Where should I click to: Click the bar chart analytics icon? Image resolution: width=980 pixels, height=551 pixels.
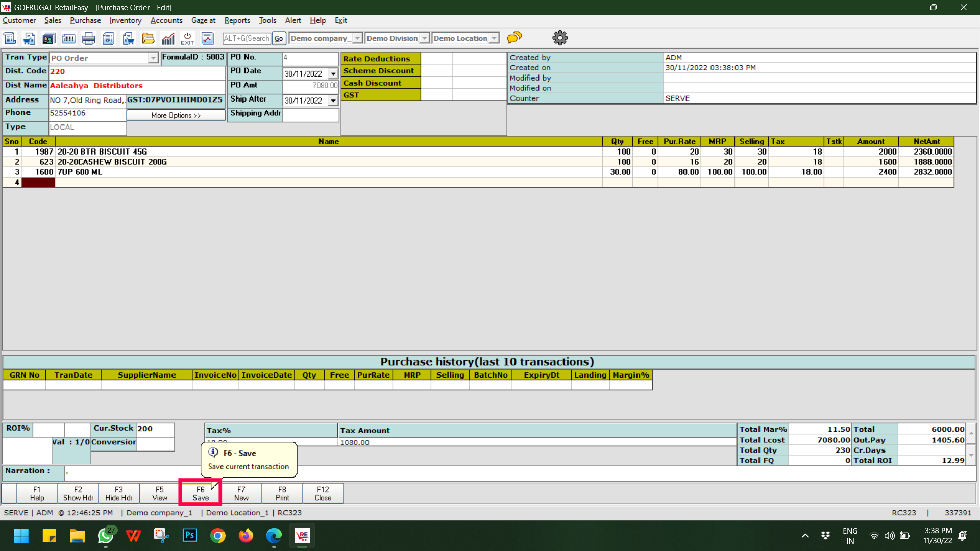pyautogui.click(x=168, y=38)
